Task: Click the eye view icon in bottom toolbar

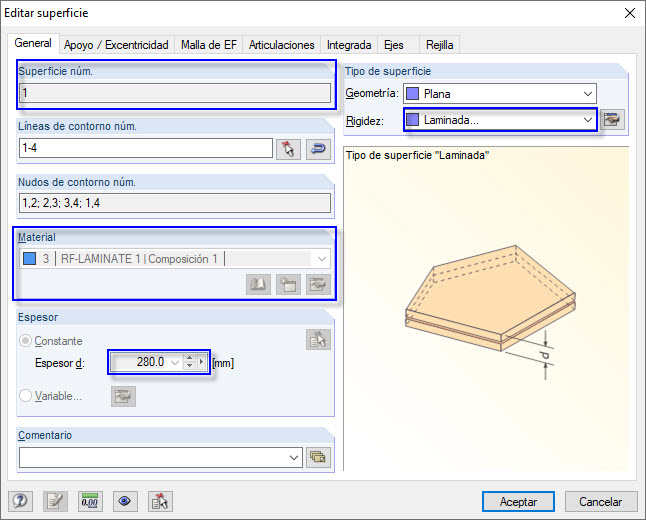Action: click(x=125, y=501)
